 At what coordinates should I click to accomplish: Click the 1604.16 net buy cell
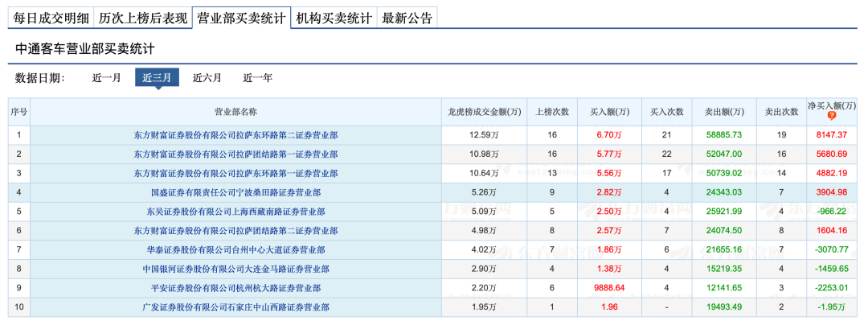click(x=832, y=230)
